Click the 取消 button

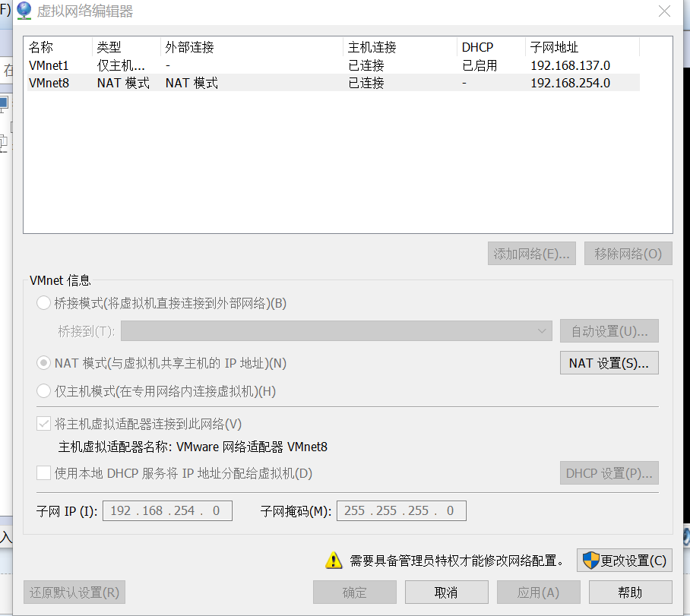(x=447, y=592)
